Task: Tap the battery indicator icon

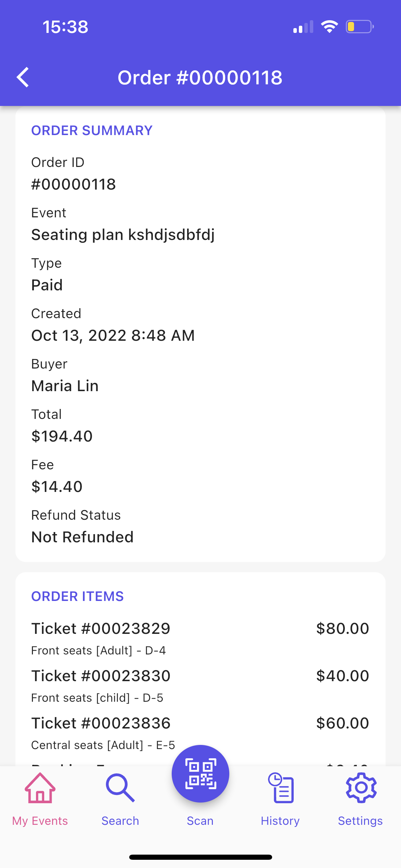Action: (359, 26)
